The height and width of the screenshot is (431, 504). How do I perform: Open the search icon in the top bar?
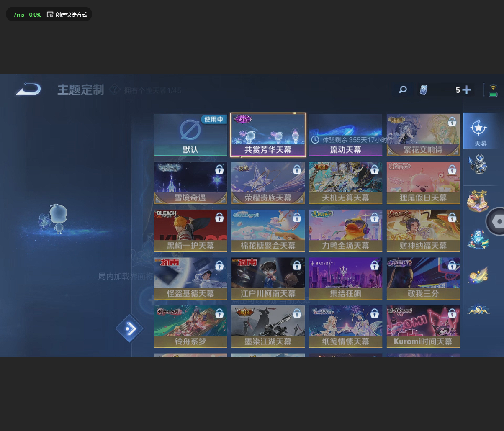click(x=402, y=90)
